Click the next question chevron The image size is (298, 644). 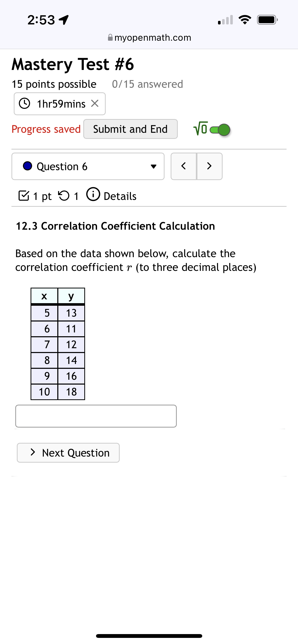coord(209,166)
